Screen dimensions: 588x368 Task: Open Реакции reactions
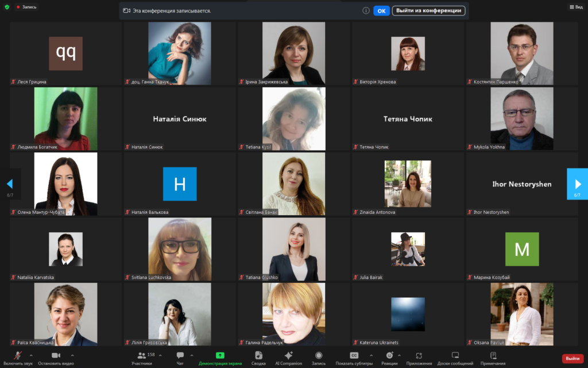point(389,356)
